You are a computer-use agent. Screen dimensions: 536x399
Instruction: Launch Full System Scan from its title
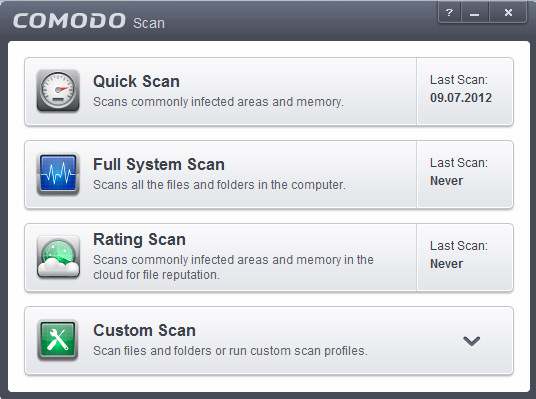(x=159, y=164)
